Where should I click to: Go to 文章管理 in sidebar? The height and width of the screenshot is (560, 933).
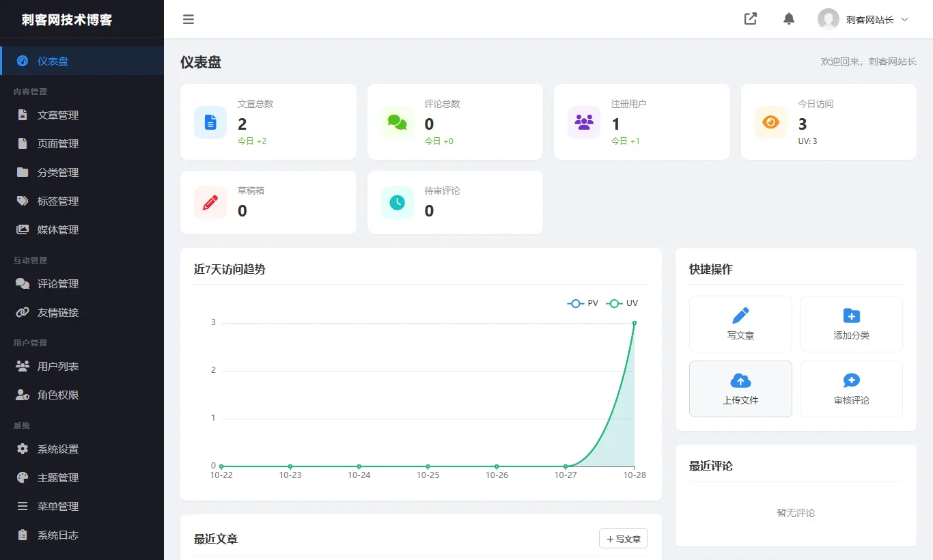pyautogui.click(x=82, y=115)
